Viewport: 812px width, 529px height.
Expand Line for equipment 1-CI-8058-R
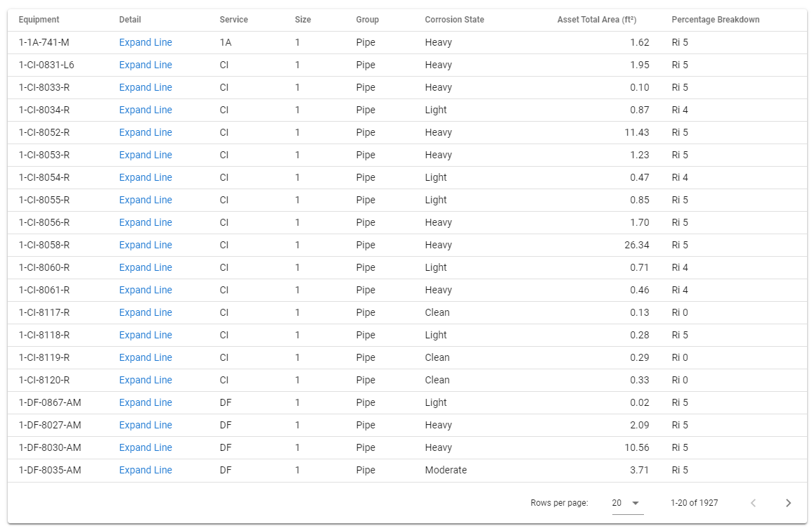[146, 245]
